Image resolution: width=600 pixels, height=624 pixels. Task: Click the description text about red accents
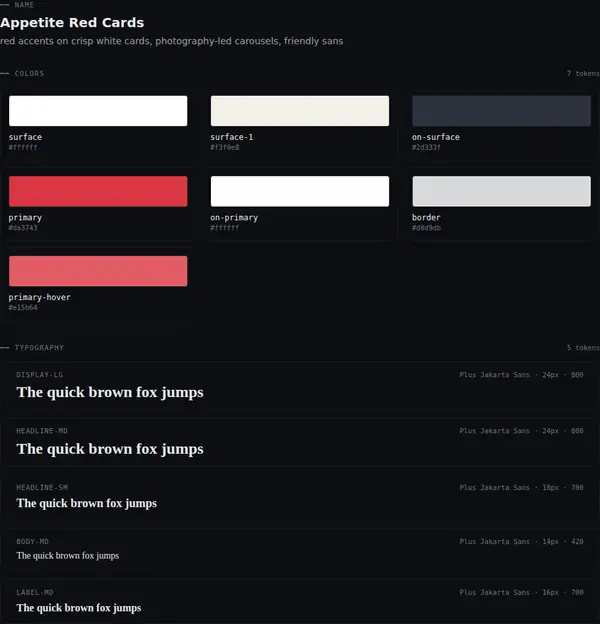pos(171,41)
